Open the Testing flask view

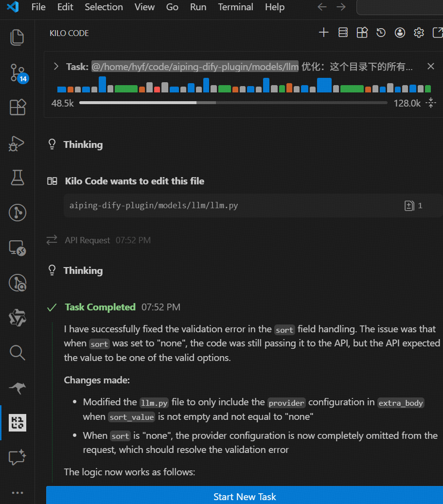18,178
